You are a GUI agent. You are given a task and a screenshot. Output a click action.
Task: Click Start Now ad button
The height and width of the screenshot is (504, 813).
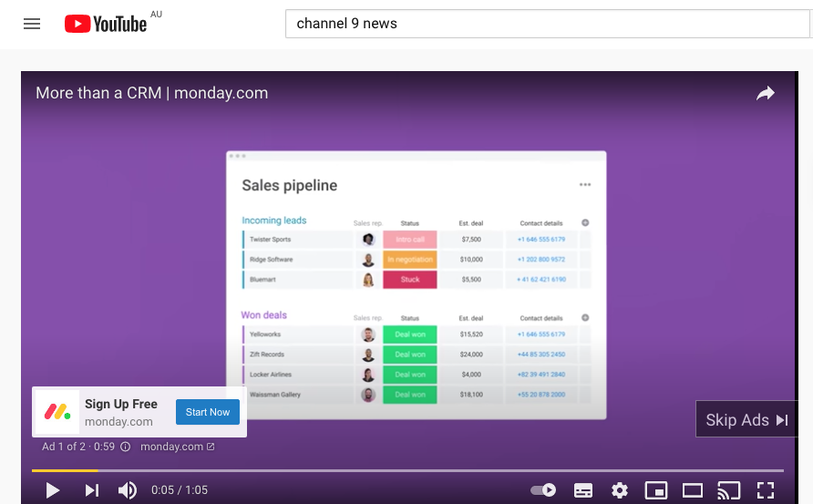click(x=208, y=412)
